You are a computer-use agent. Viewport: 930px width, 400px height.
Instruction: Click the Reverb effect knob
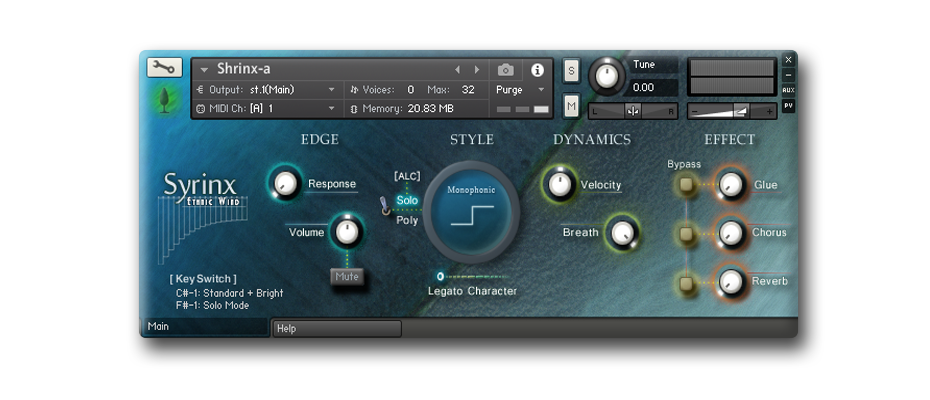[x=731, y=282]
